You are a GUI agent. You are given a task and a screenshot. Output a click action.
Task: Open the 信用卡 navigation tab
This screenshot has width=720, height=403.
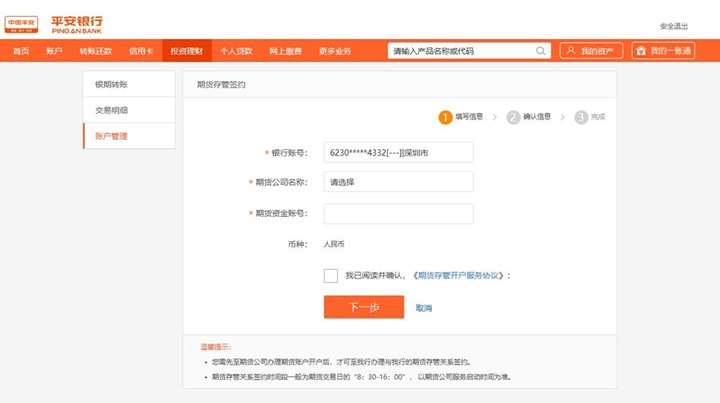pos(141,51)
